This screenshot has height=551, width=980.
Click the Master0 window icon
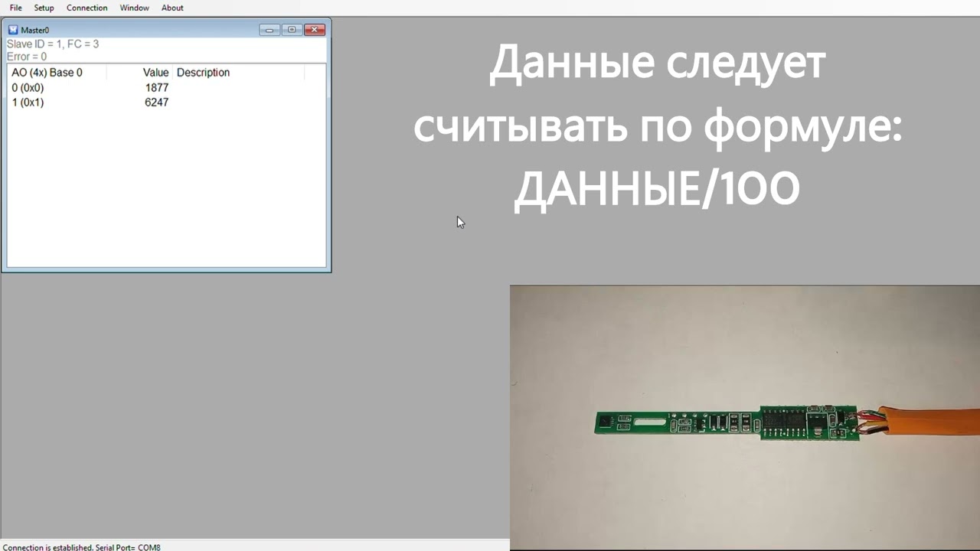tap(13, 30)
